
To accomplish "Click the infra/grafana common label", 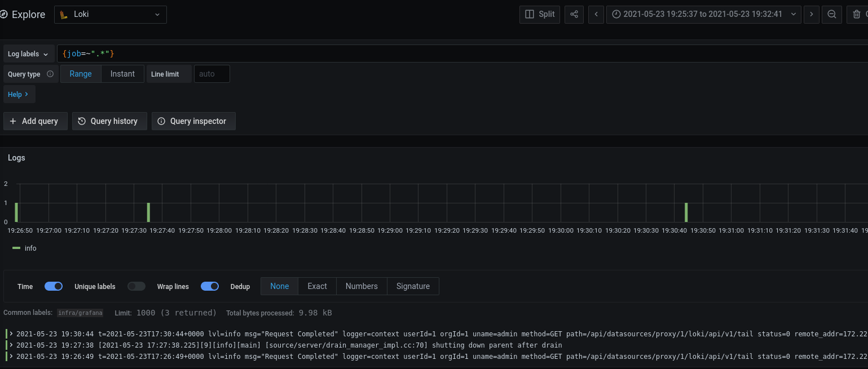I will 80,313.
